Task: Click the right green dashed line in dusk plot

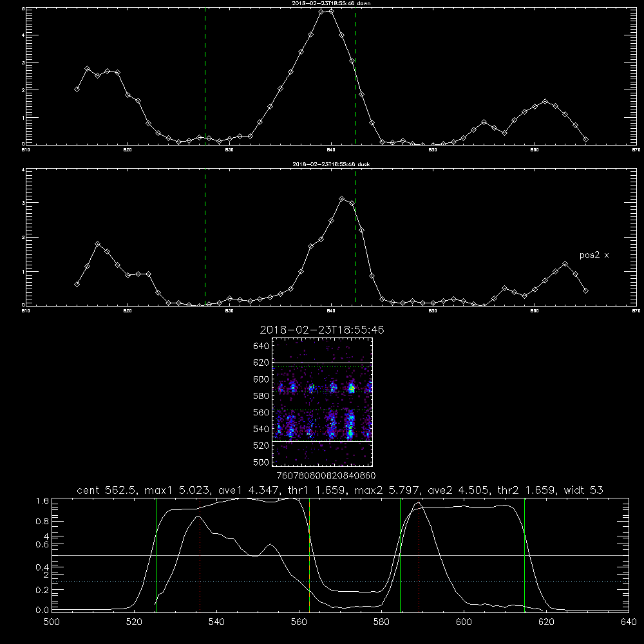Action: click(355, 237)
